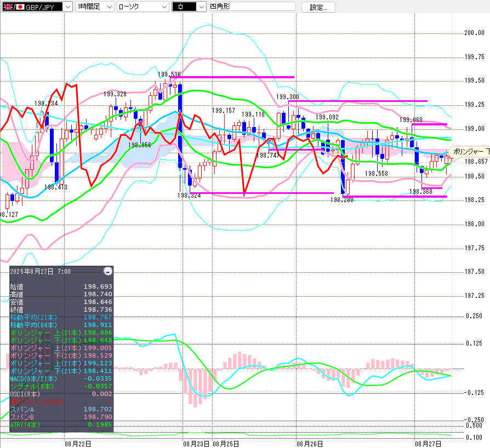Select the 始値 198.693 row
Viewport: 490px width, 448px height.
coord(61,286)
